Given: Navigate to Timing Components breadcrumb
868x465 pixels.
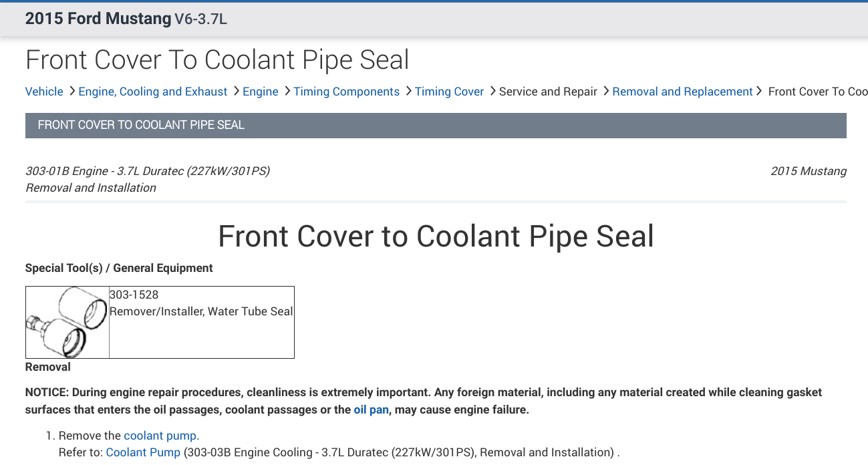Looking at the screenshot, I should point(346,92).
